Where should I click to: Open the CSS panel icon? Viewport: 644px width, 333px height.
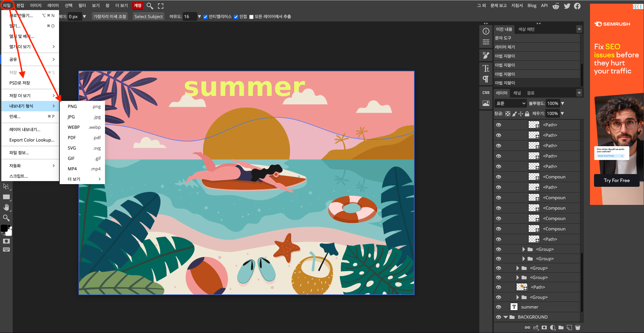tap(486, 93)
